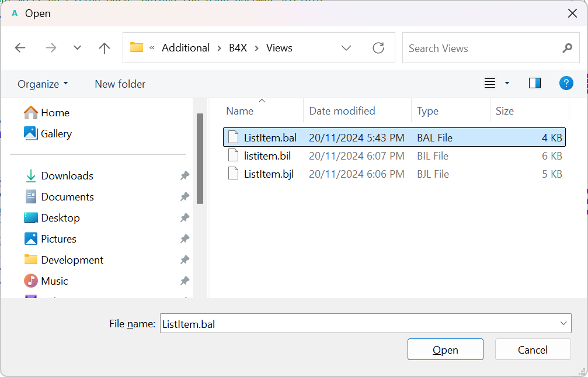Sort files by Date modified column
588x377 pixels.
(x=342, y=111)
